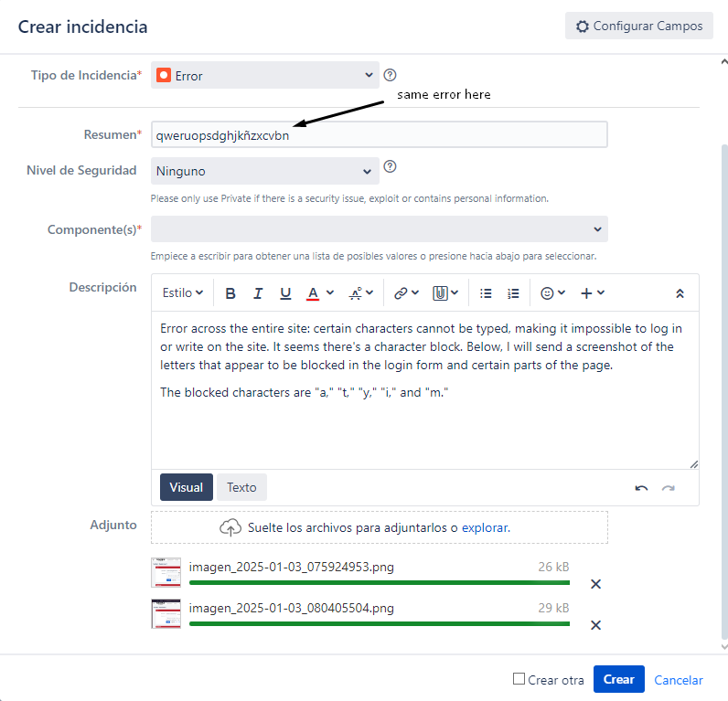Open the Tipo de Incidencia dropdown

(x=264, y=76)
